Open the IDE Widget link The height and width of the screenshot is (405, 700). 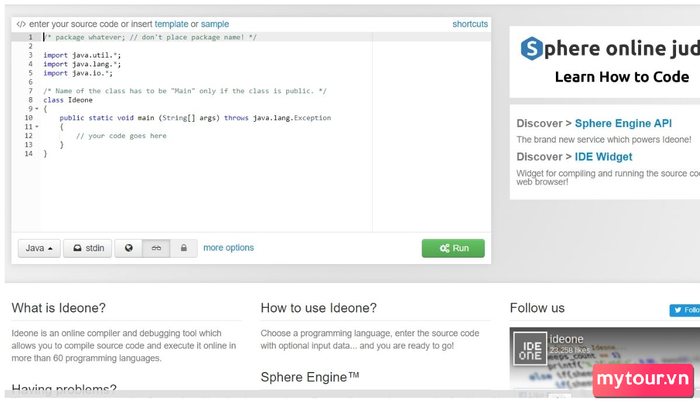click(x=603, y=157)
